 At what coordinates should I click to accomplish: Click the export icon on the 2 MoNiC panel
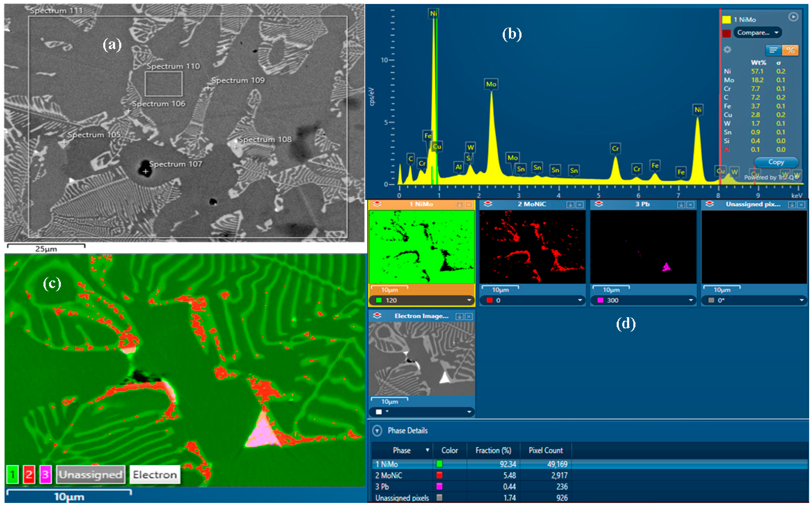click(570, 205)
